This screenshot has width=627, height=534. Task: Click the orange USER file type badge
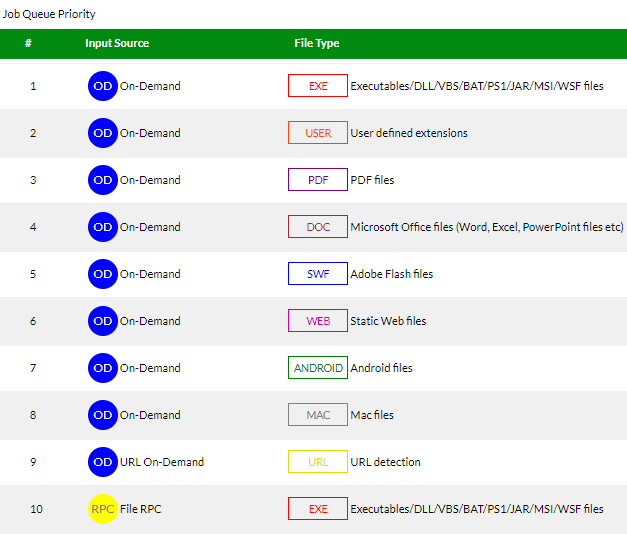coord(318,132)
